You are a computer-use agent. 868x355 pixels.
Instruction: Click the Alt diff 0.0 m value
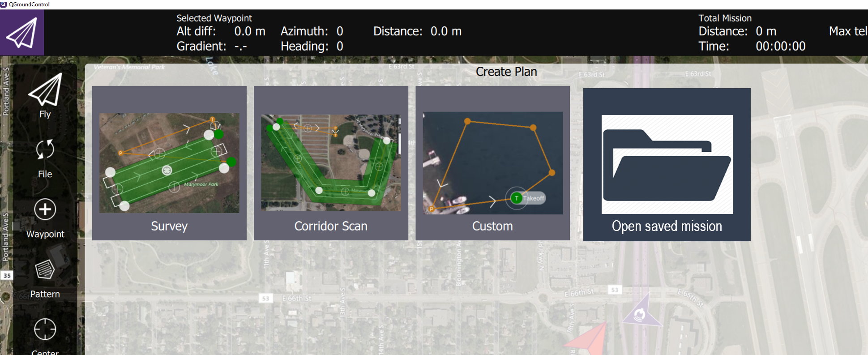point(250,31)
